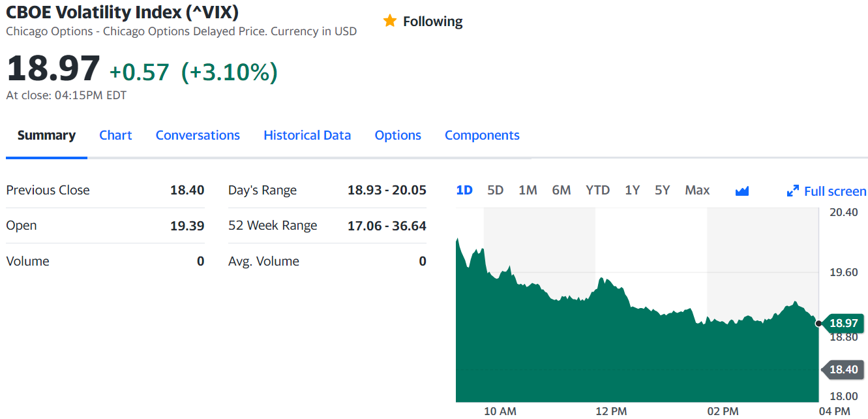Click the 20.40 price axis label

(x=843, y=212)
